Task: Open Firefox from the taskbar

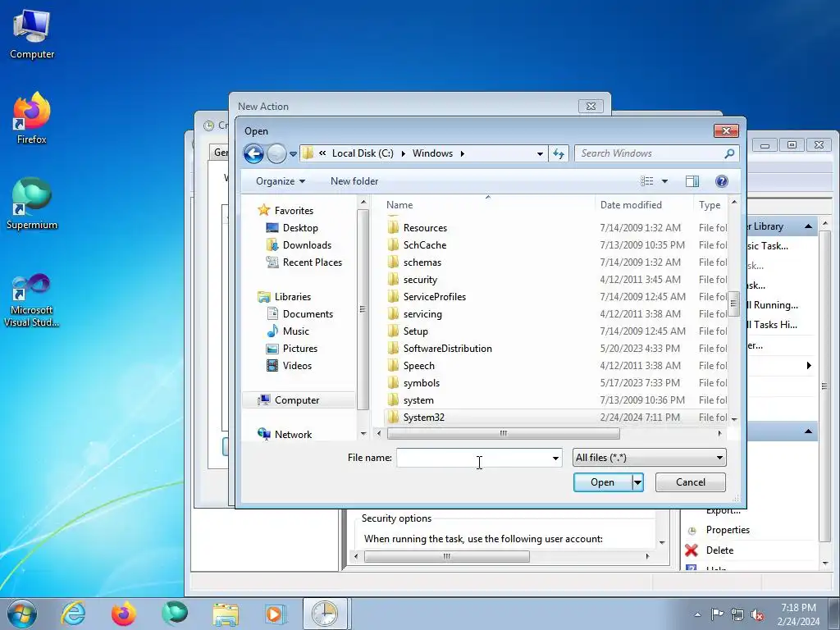Action: (123, 614)
